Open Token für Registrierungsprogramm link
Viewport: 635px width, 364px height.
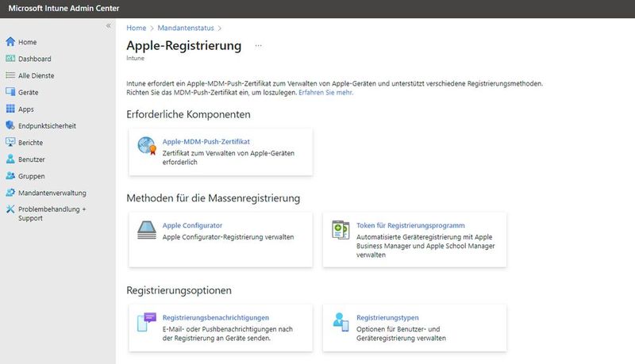[410, 225]
